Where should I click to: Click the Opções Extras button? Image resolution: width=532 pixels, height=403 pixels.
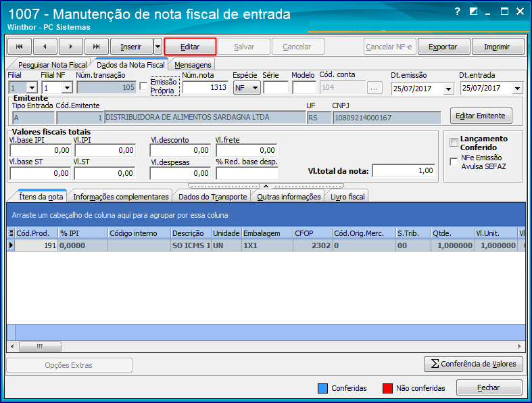[69, 365]
